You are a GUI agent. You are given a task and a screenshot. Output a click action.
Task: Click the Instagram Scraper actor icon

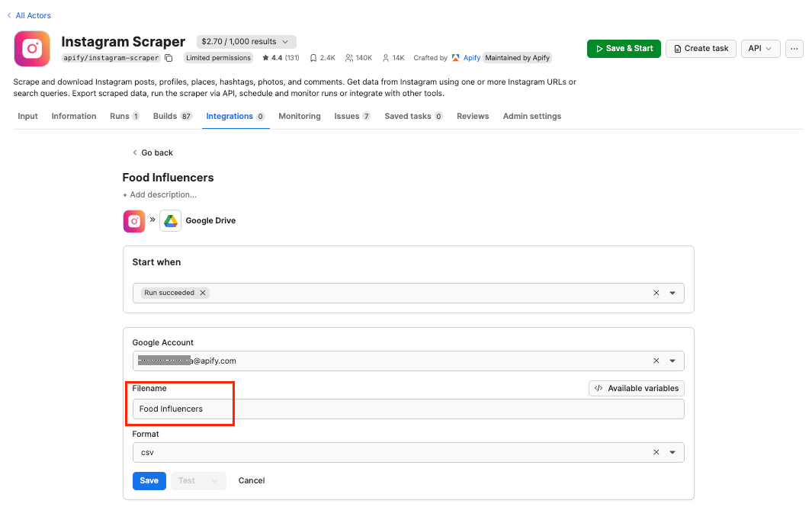(x=31, y=50)
